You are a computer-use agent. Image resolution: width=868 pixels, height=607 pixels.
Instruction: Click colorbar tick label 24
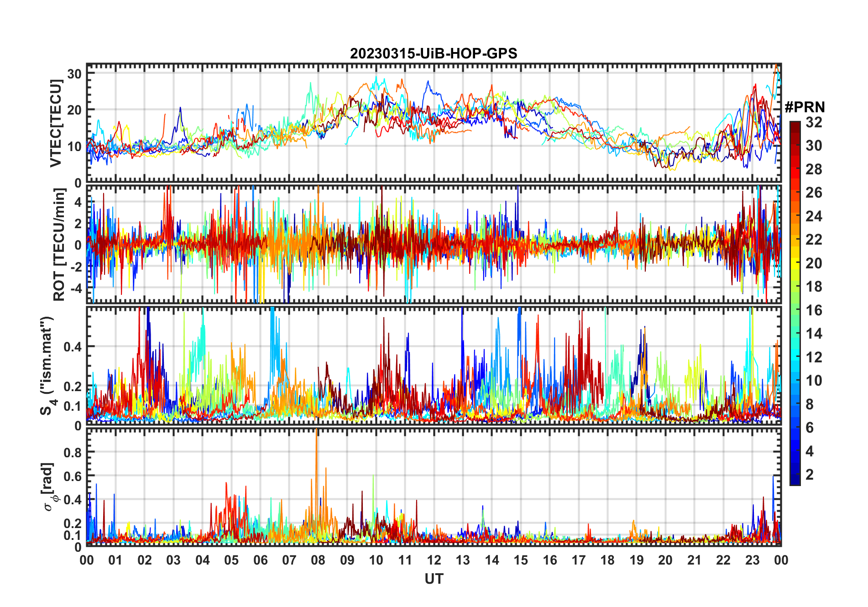click(x=814, y=216)
